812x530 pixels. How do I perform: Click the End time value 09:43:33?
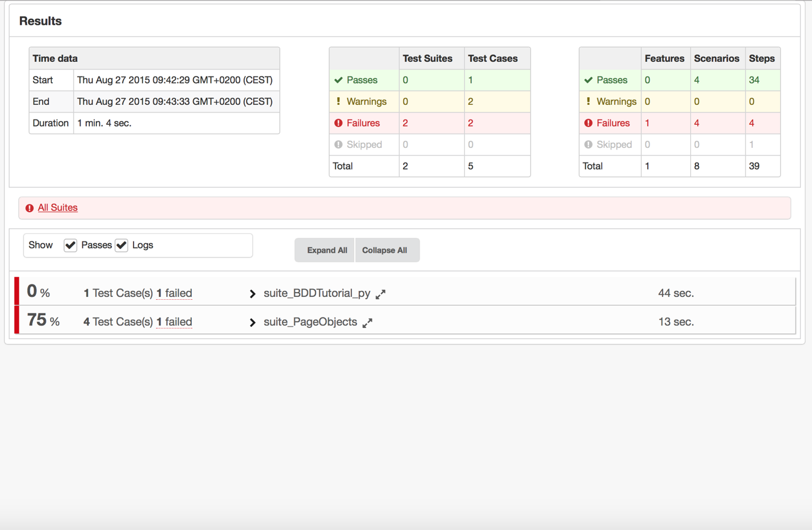(x=175, y=101)
